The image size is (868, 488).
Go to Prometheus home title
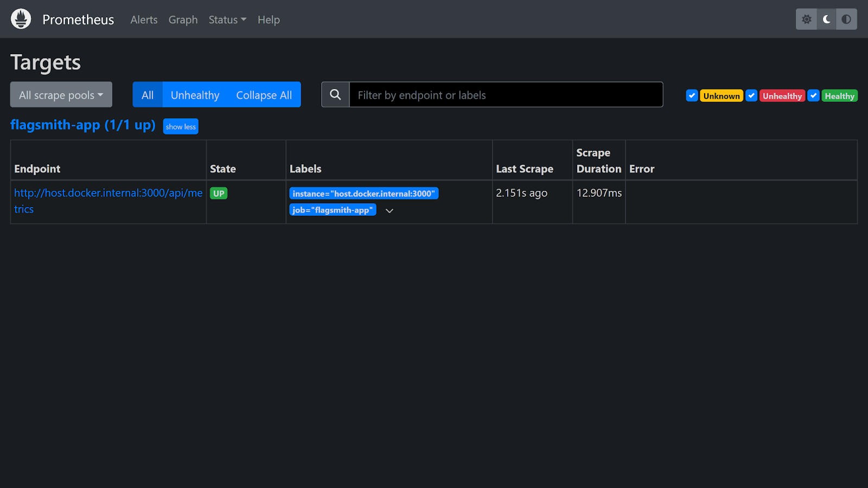coord(78,20)
